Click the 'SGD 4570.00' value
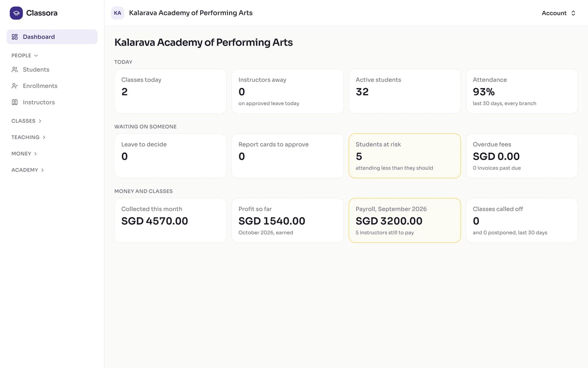588x368 pixels. point(155,221)
